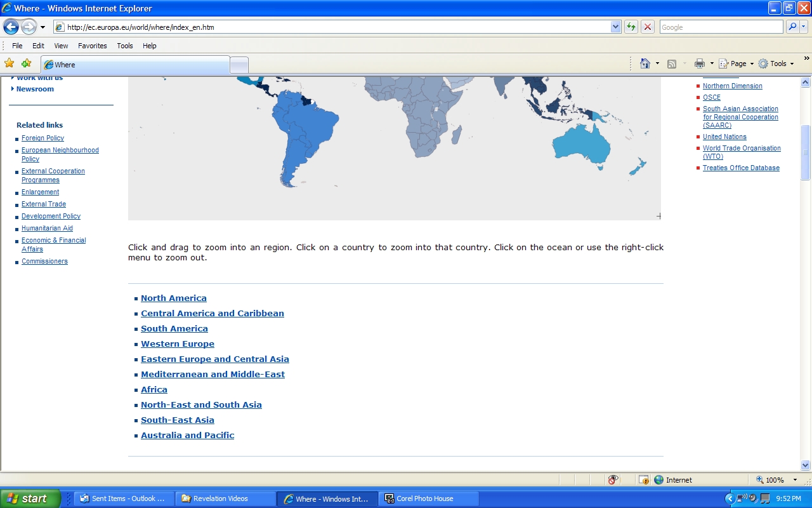
Task: Open the Tools menu in menu bar
Action: click(125, 46)
